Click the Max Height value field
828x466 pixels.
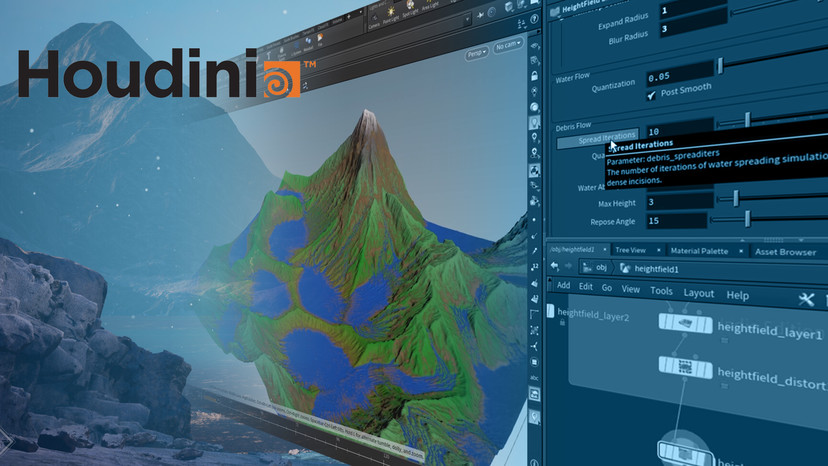(x=678, y=201)
